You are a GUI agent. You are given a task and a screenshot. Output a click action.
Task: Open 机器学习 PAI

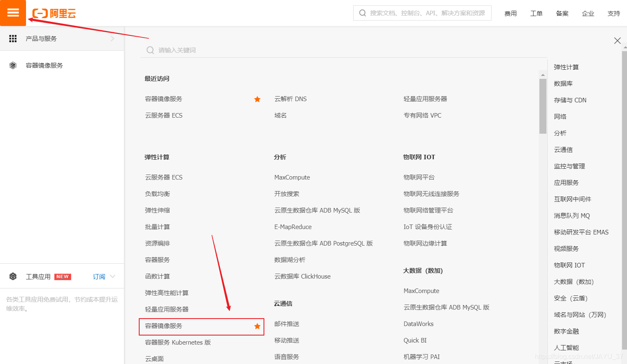pyautogui.click(x=422, y=357)
